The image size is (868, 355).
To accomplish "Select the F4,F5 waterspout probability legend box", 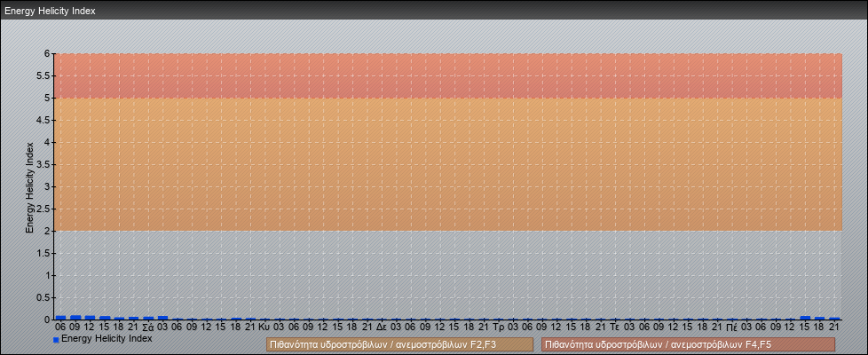I will [x=688, y=343].
